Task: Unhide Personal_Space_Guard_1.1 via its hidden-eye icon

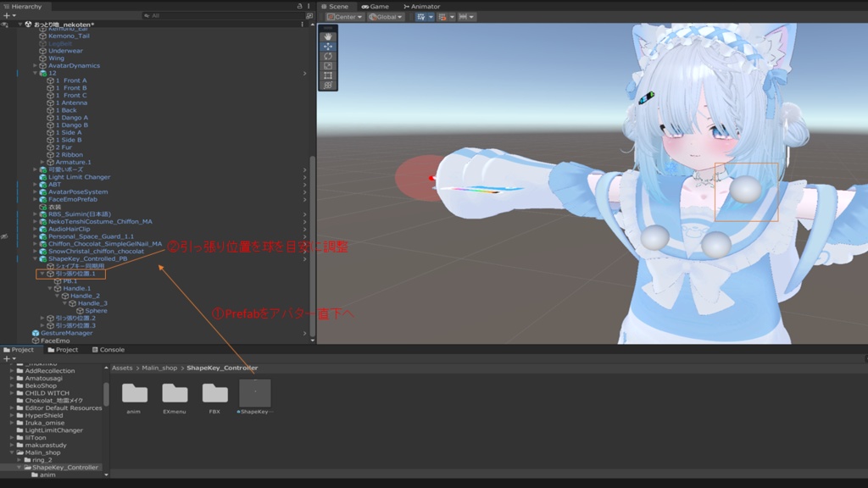Action: point(4,236)
